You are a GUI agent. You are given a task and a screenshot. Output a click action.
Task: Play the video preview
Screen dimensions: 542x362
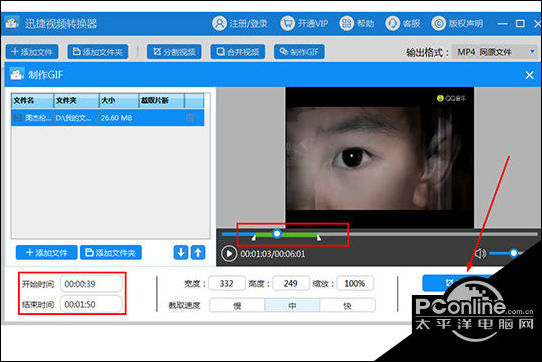click(229, 253)
